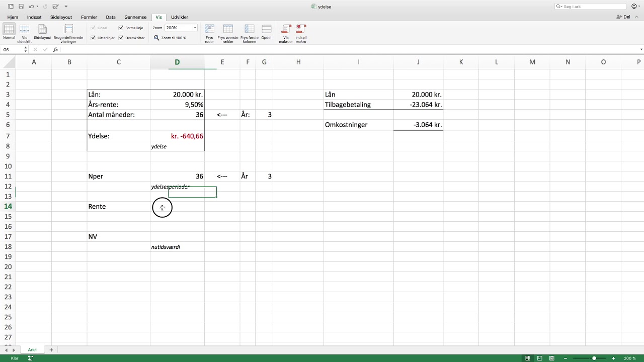Image resolution: width=644 pixels, height=362 pixels.
Task: Open the search options magnifier dropdown
Action: pyautogui.click(x=559, y=7)
